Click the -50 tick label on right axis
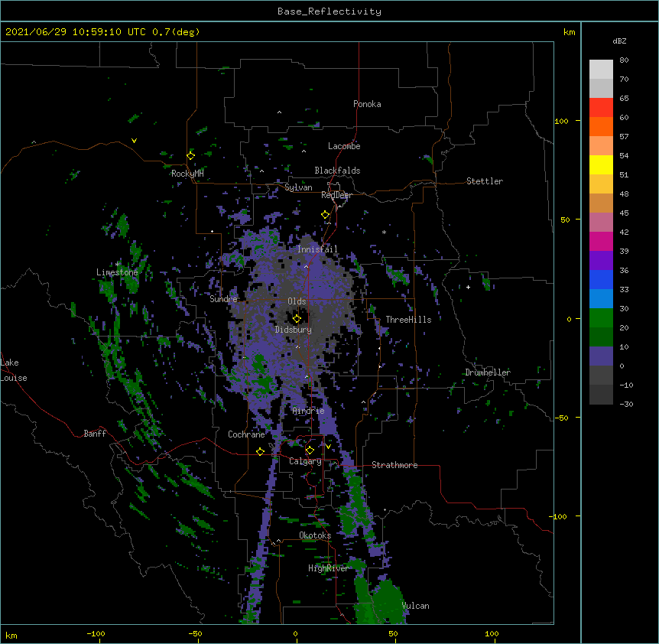This screenshot has height=644, width=659. pyautogui.click(x=561, y=418)
